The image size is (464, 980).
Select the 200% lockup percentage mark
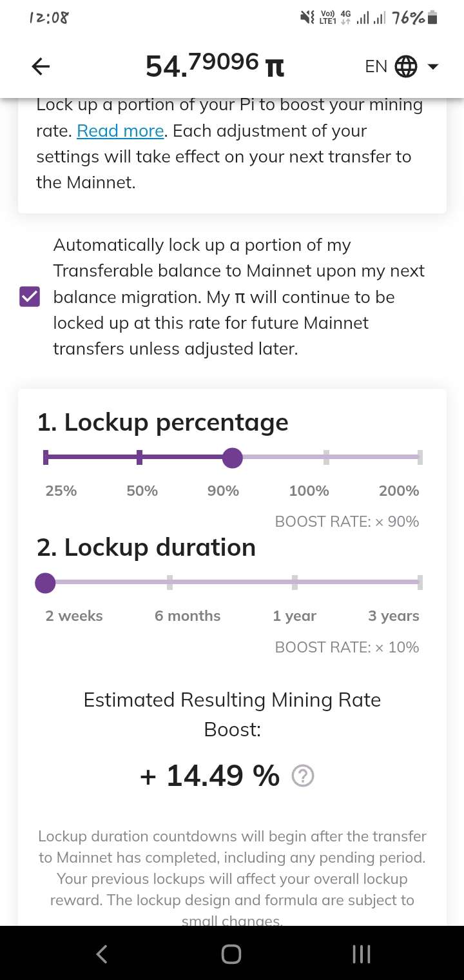(x=420, y=458)
